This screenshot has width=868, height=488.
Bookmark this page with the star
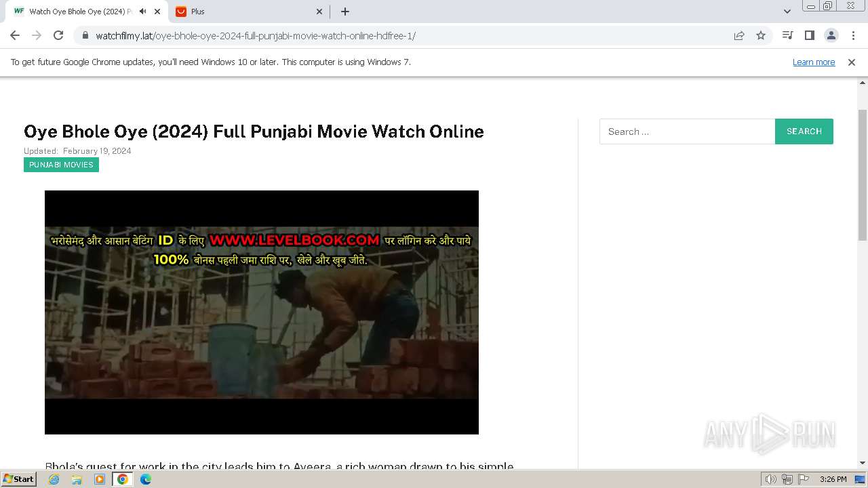pos(761,35)
